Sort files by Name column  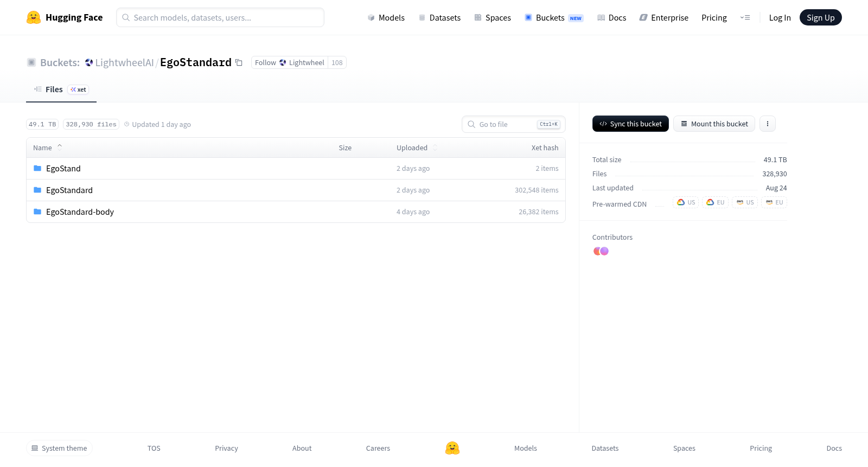48,148
